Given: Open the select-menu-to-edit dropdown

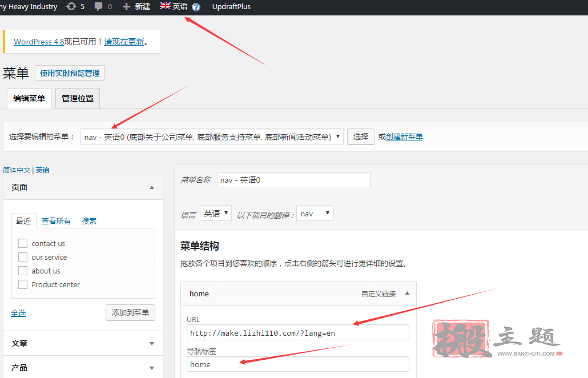Looking at the screenshot, I should pos(212,137).
